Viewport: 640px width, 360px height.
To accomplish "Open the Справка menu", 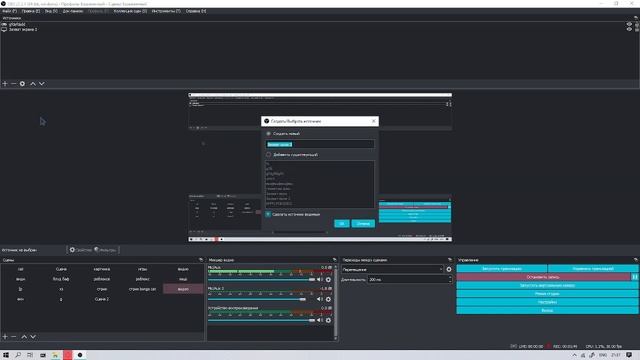I will (196, 11).
